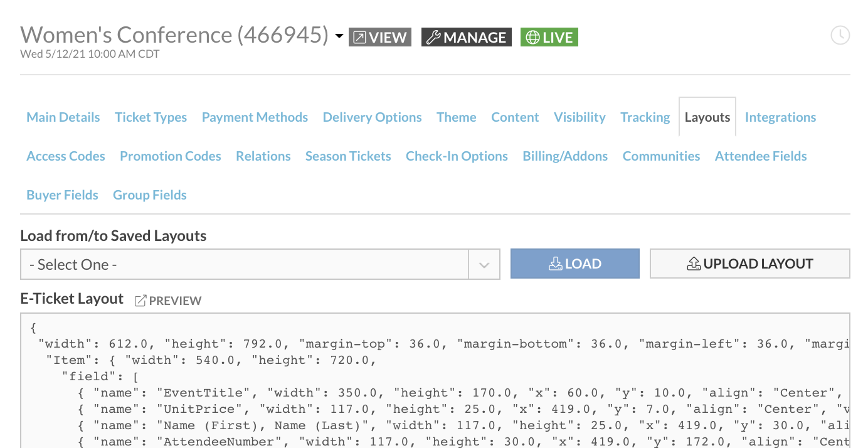Go to the Visibility tab
This screenshot has height=448, width=868.
[580, 117]
